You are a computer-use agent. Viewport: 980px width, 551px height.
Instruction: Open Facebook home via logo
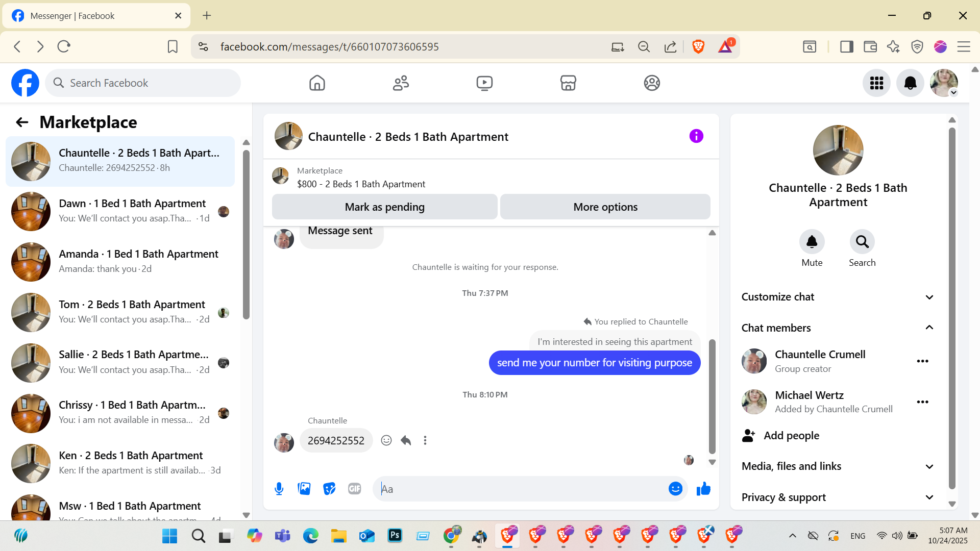25,83
